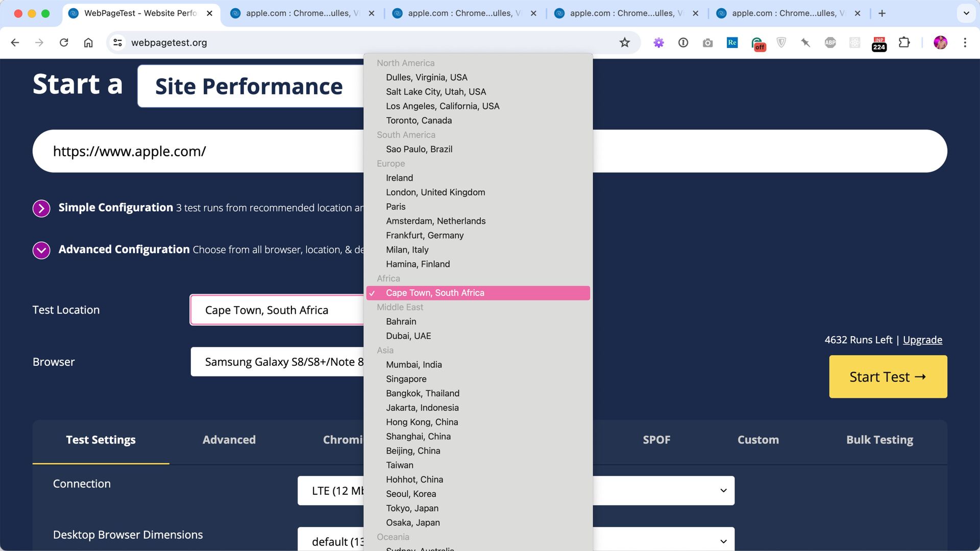Image resolution: width=980 pixels, height=551 pixels.
Task: Select the Test Settings tab
Action: tap(101, 440)
